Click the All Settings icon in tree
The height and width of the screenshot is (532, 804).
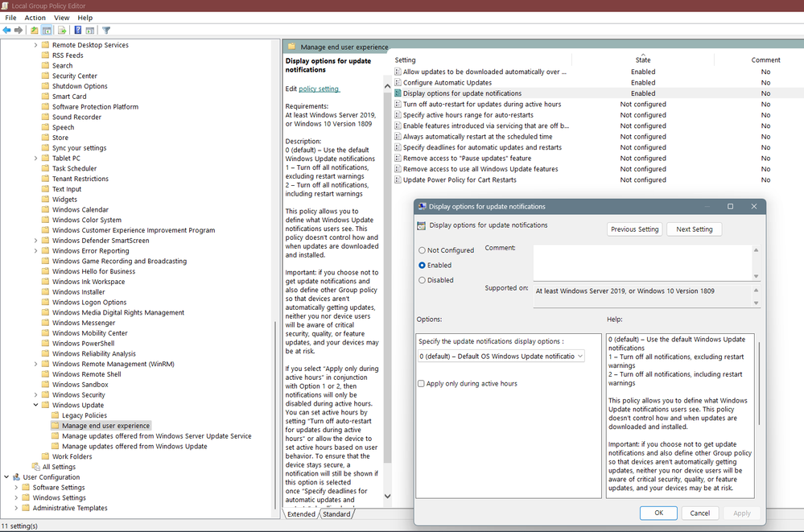click(36, 466)
